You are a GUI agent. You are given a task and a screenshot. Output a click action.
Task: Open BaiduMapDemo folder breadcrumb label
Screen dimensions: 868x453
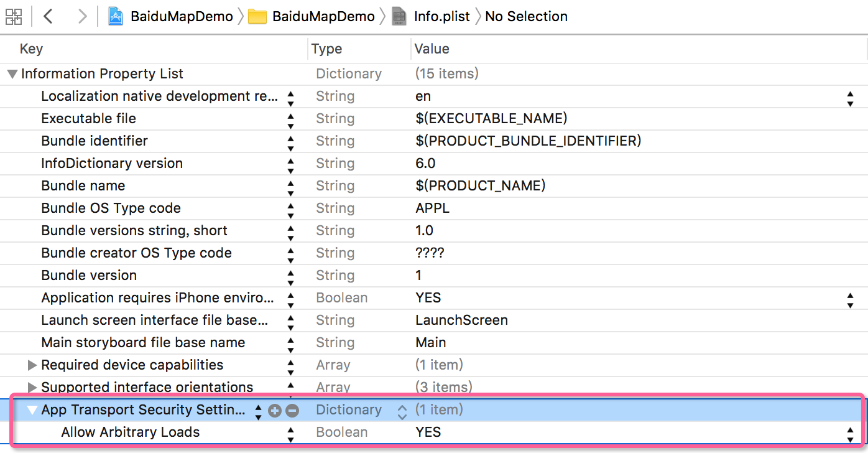pos(323,17)
